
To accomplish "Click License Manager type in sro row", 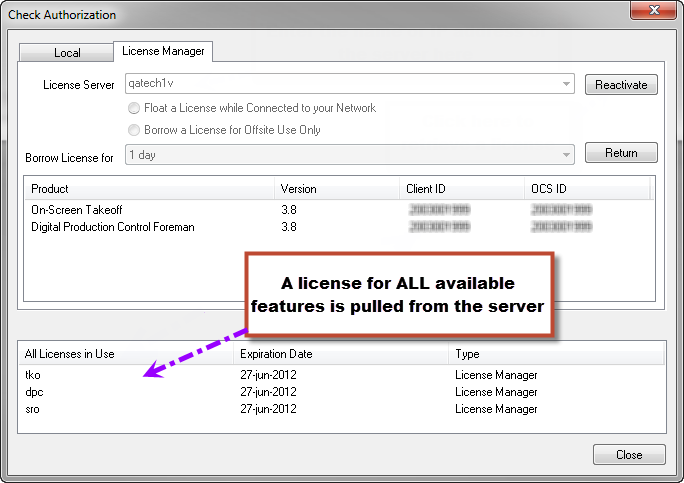I will point(496,409).
